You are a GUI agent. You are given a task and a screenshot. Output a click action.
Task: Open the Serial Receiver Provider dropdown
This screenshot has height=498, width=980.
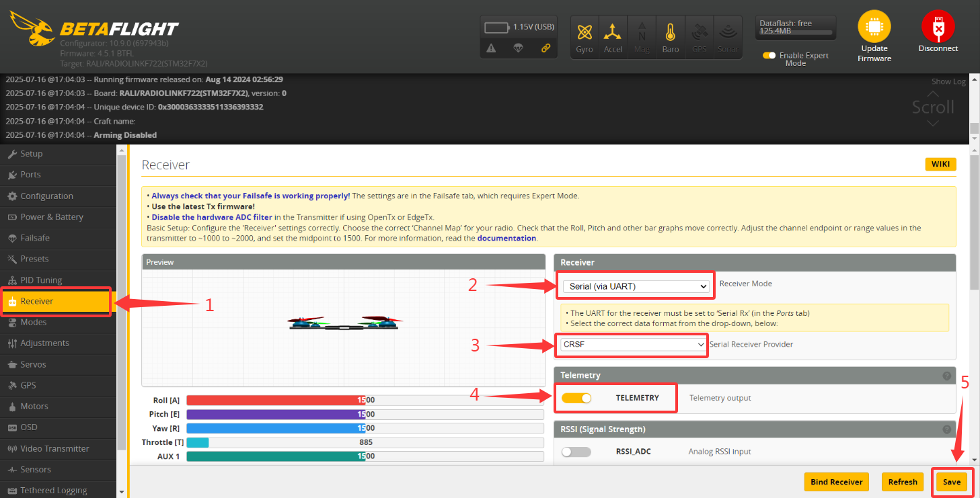point(632,344)
